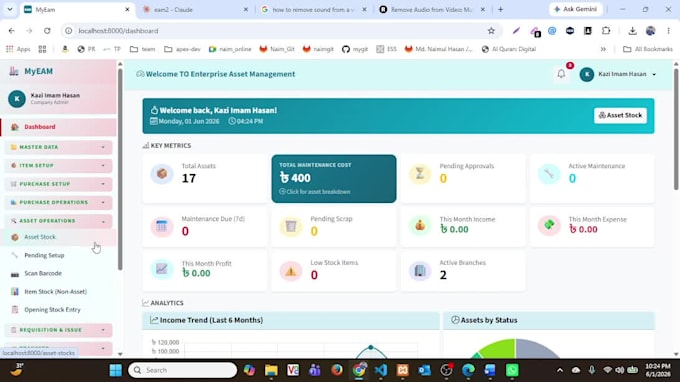Click the sidebar vertical scrollbar
The width and height of the screenshot is (680, 382).
coord(120,169)
